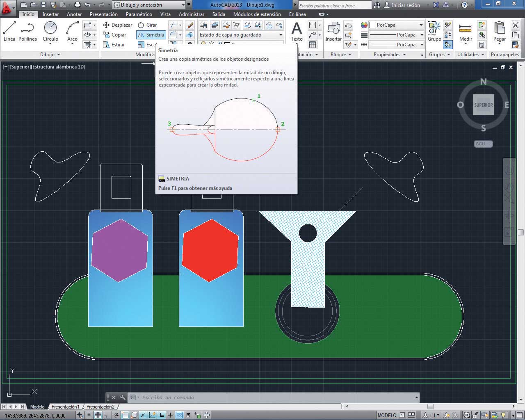Image resolution: width=525 pixels, height=420 pixels.
Task: Expand the layer state dropdown
Action: (241, 35)
